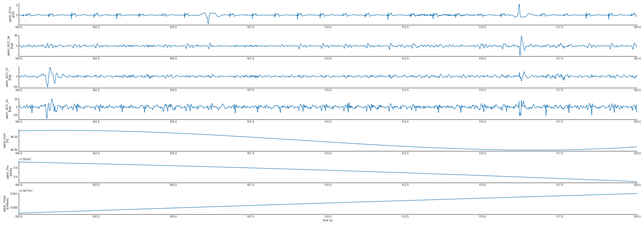Click the 36.55 y-tick on humidity plot

click(14, 137)
